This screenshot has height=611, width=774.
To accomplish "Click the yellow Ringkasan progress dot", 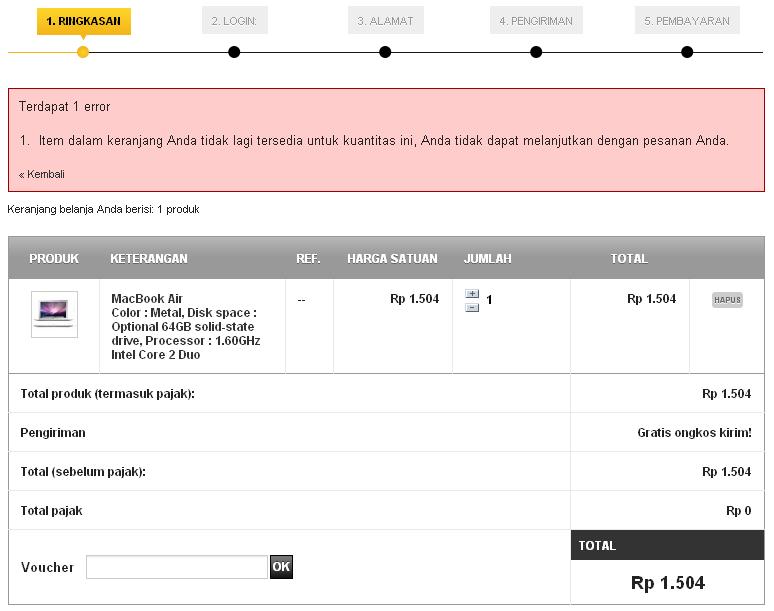I will pos(83,52).
